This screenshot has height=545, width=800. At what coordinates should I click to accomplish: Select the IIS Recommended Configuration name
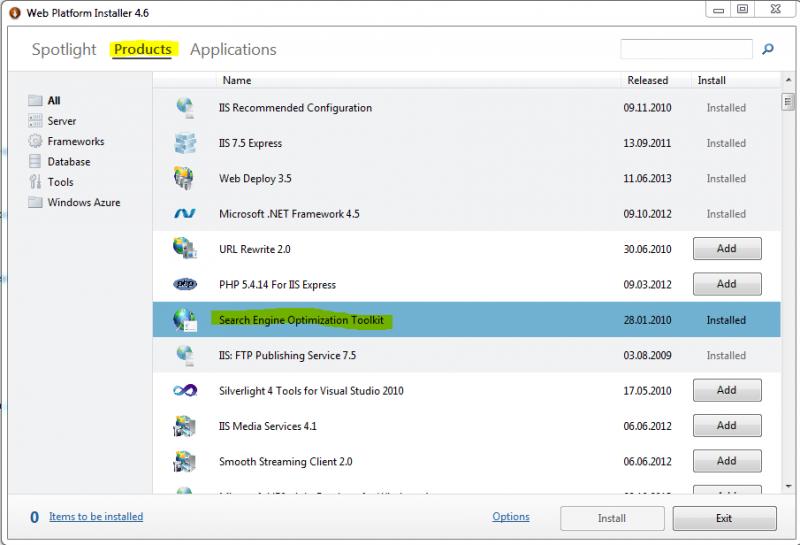point(295,108)
